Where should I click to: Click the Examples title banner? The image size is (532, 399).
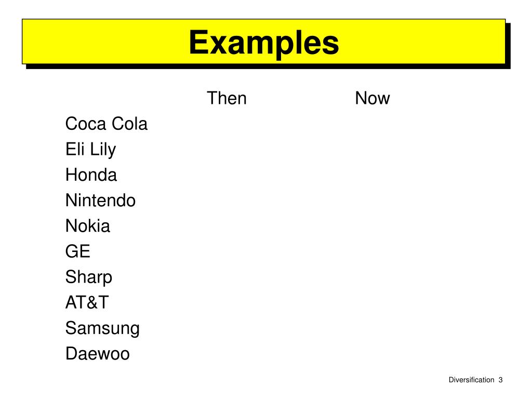coord(263,43)
